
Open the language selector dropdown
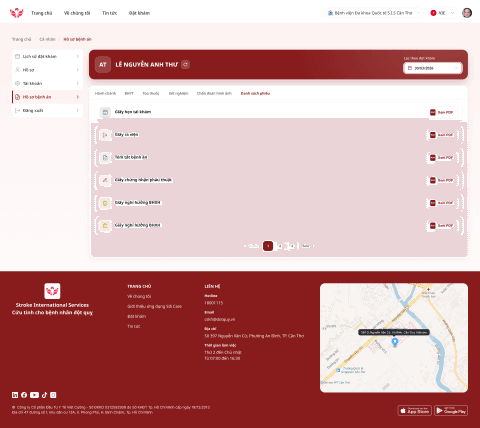coord(442,13)
